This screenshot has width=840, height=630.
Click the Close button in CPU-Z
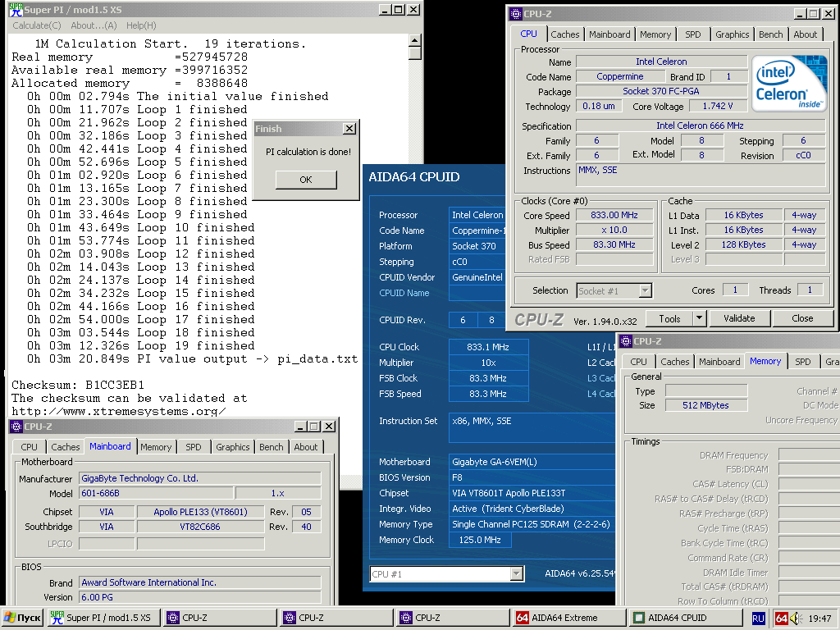click(802, 318)
